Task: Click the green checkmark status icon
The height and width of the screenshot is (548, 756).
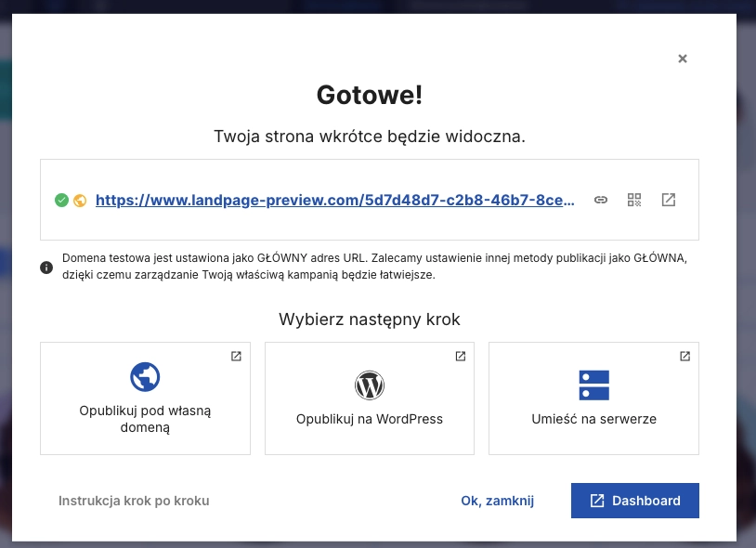Action: coord(61,200)
